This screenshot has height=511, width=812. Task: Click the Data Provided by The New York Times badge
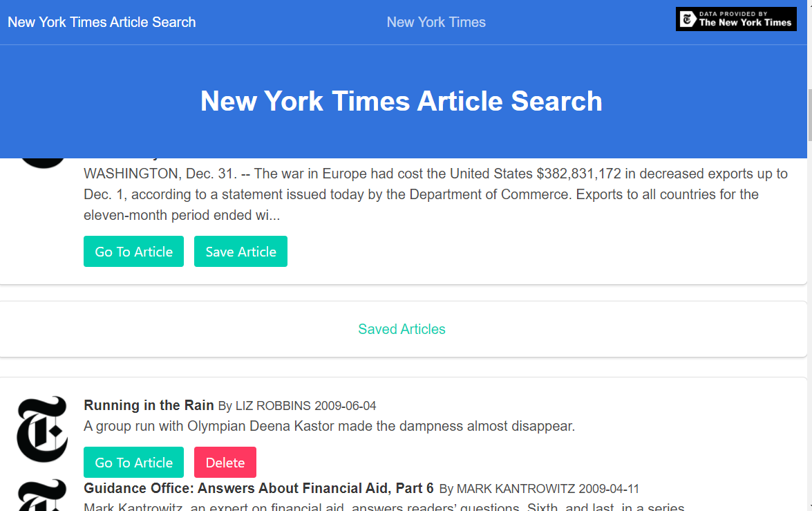click(736, 19)
